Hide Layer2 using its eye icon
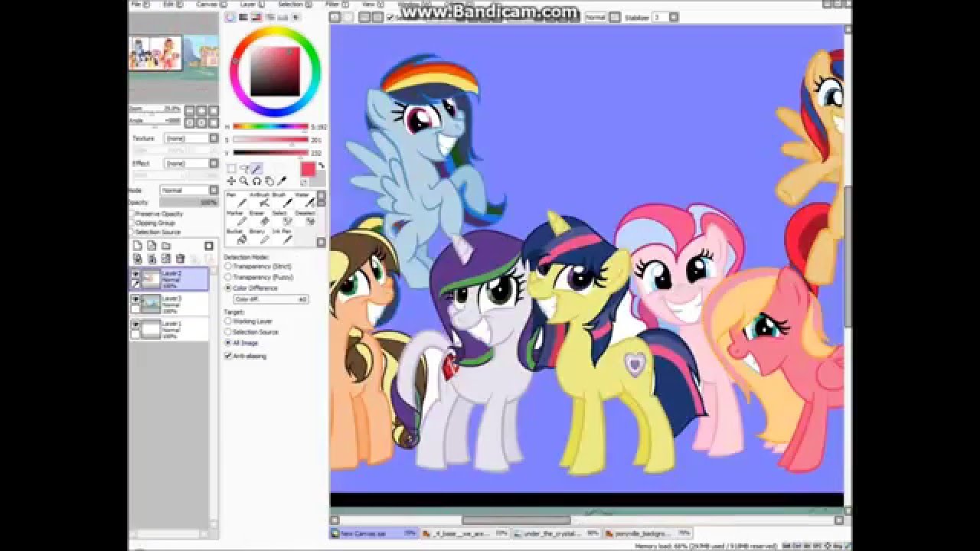 (x=136, y=274)
